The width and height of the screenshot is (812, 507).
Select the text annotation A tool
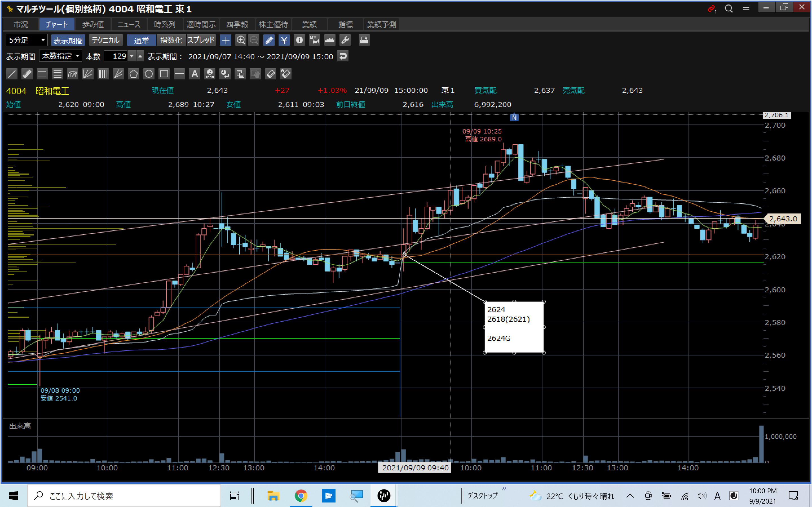click(x=195, y=74)
